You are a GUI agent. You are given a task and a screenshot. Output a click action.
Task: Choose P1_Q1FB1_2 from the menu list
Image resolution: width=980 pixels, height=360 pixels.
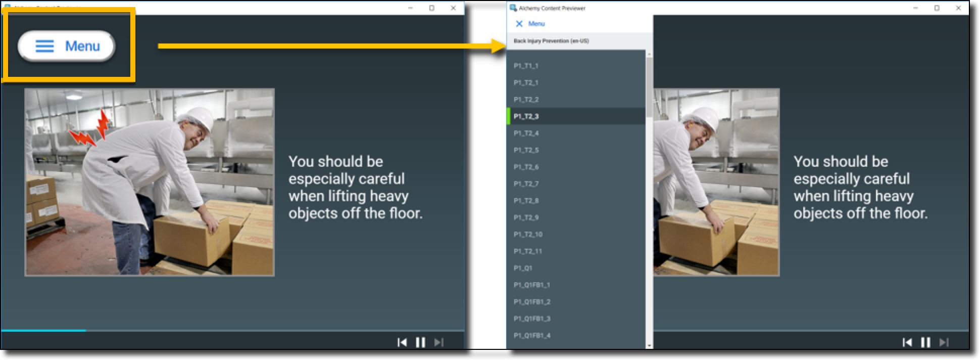pos(532,302)
